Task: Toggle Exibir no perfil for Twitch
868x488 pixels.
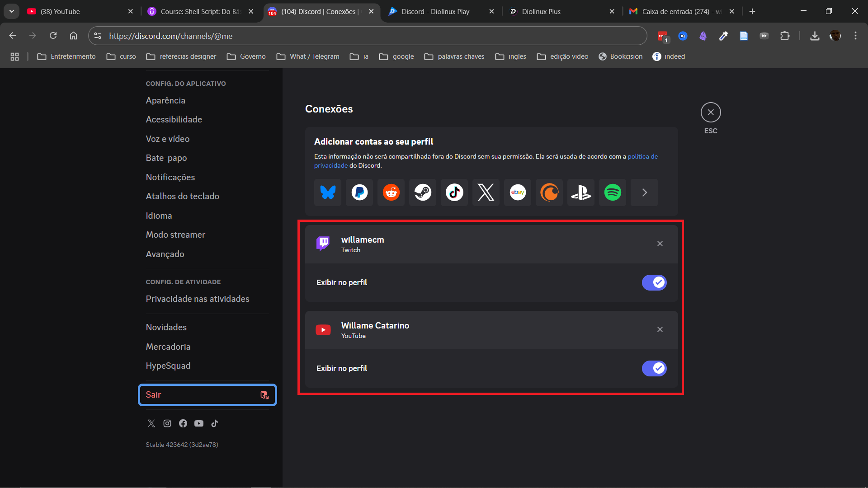Action: 654,282
